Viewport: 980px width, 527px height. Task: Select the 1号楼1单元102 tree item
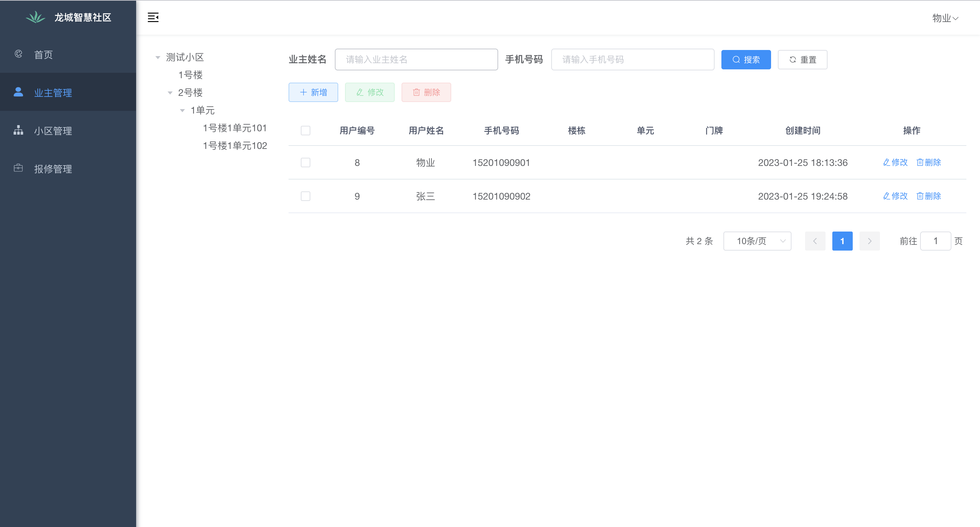(x=235, y=146)
